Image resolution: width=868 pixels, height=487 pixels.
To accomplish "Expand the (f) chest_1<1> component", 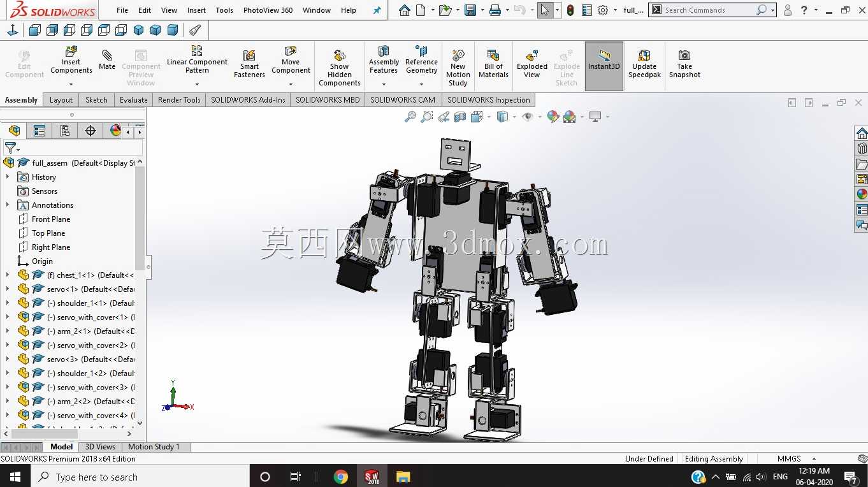I will coord(8,275).
